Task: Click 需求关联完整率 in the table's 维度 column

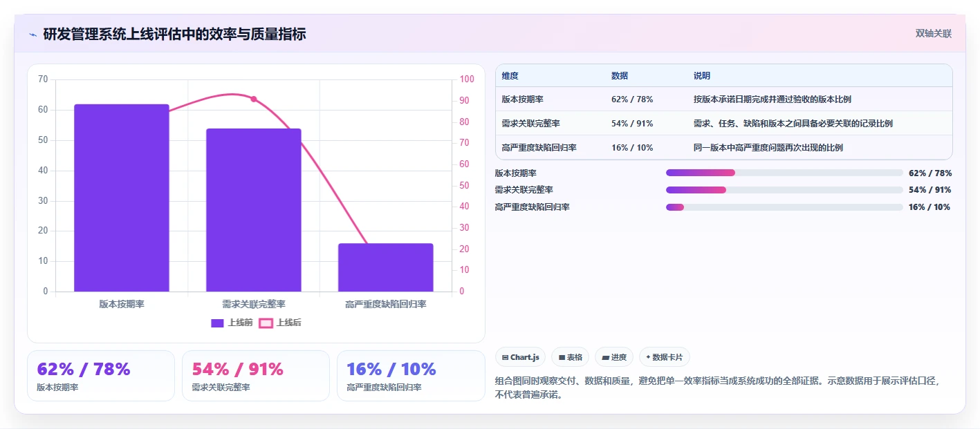Action: coord(531,124)
